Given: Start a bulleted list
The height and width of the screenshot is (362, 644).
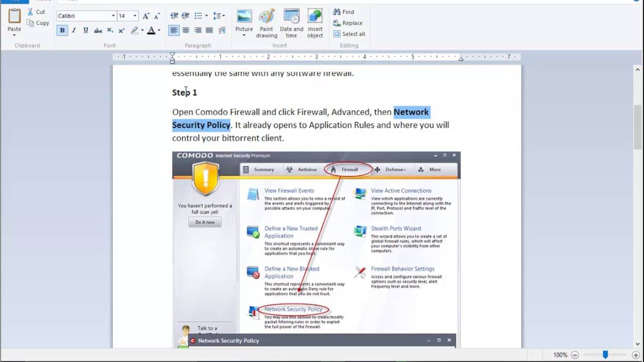Looking at the screenshot, I should [x=198, y=16].
